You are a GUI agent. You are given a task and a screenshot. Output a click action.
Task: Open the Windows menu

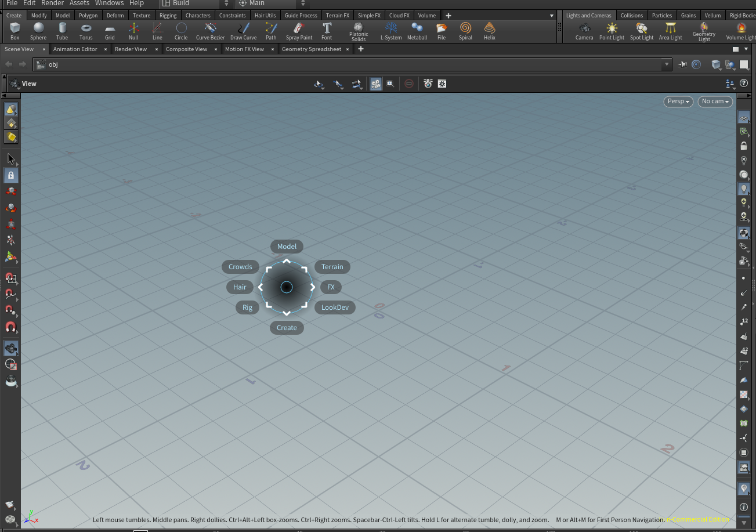(x=109, y=3)
